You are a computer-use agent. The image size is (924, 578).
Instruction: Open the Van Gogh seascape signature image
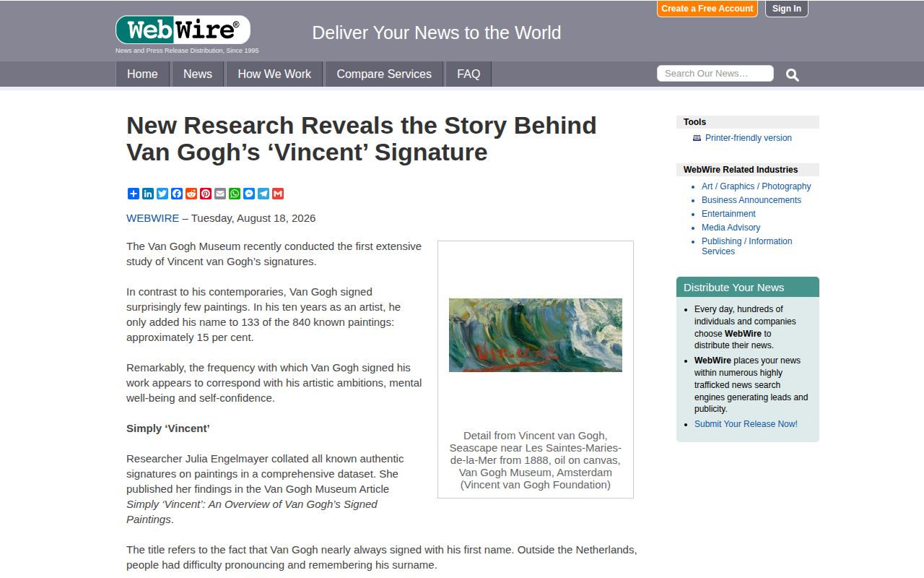coord(536,335)
